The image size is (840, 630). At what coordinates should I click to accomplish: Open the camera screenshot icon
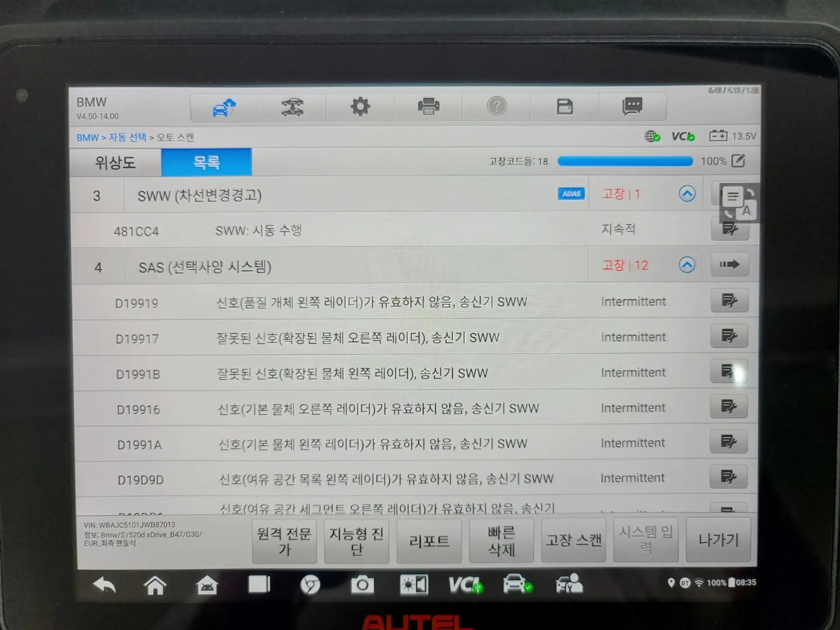pyautogui.click(x=362, y=584)
